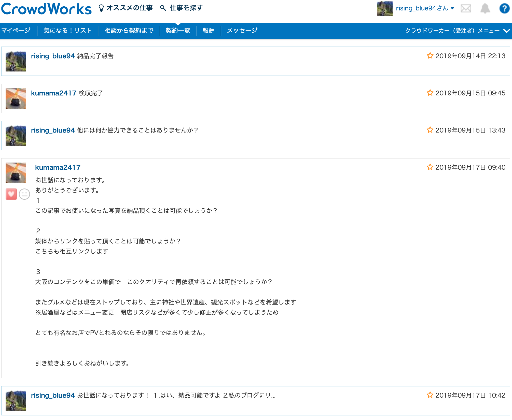Viewport: 512px width, 420px height.
Task: Open the envelope messages icon in header
Action: [466, 8]
